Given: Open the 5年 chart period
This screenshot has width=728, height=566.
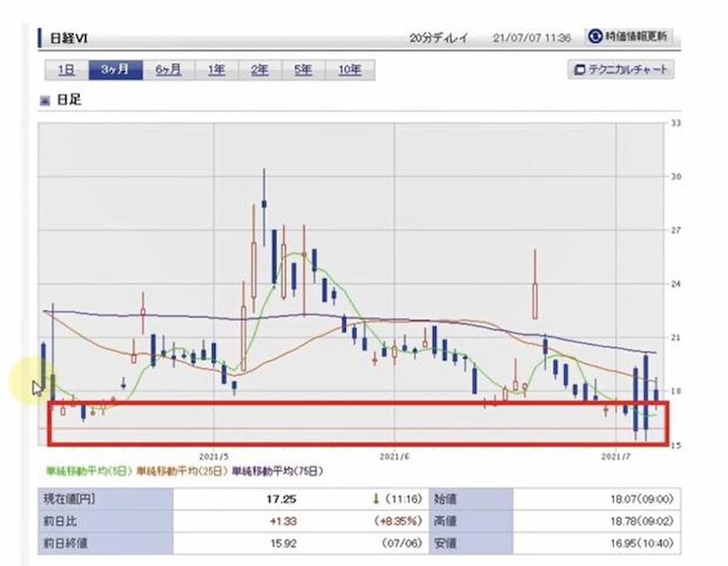Looking at the screenshot, I should coord(303,70).
